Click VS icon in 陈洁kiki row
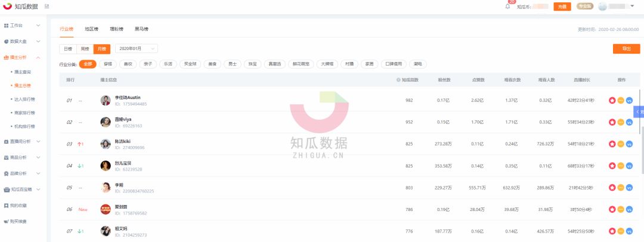 629,144
